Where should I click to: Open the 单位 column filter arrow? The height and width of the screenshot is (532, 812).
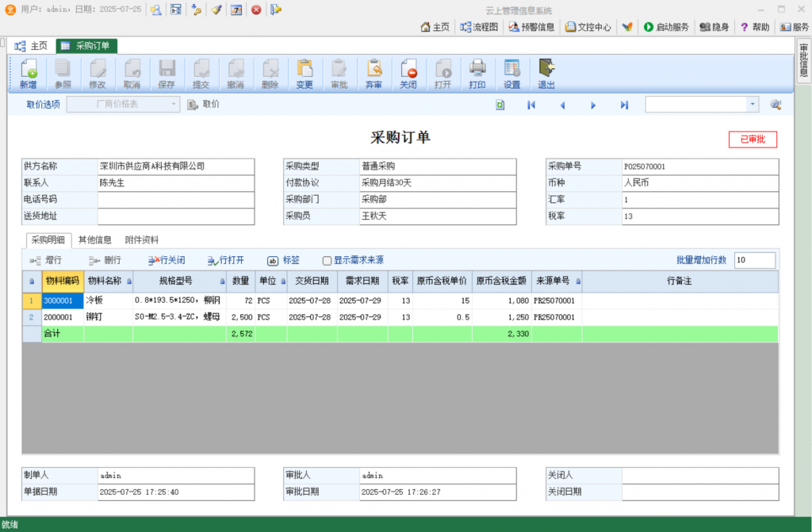(283, 281)
